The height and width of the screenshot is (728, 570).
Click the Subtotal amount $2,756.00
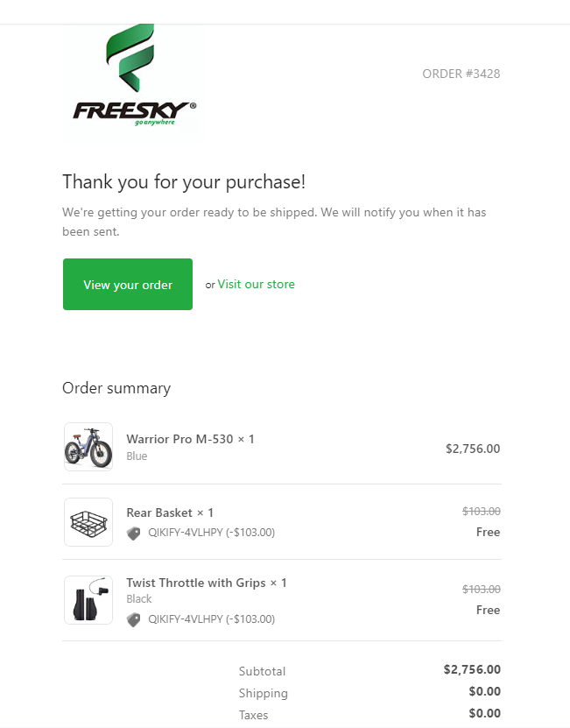point(472,669)
